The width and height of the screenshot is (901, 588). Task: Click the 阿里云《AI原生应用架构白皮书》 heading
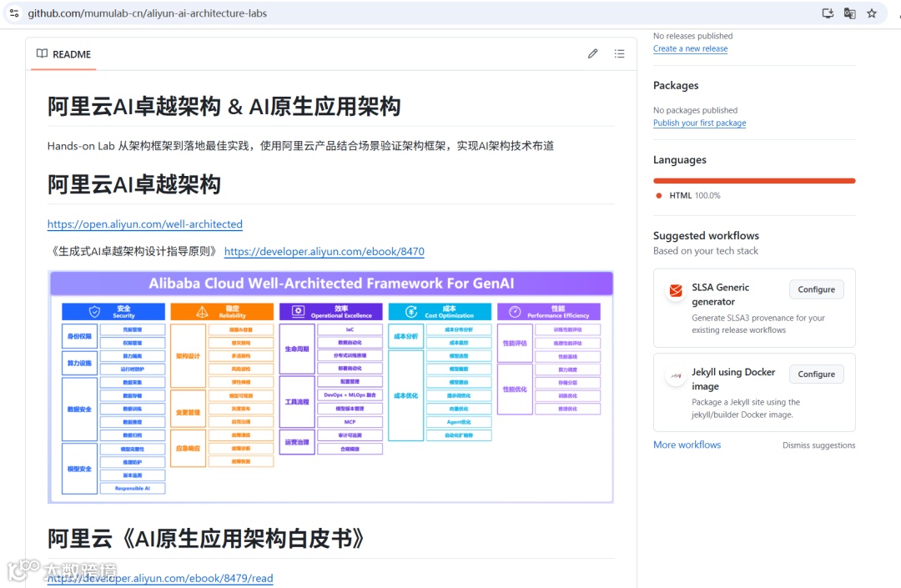pyautogui.click(x=206, y=539)
